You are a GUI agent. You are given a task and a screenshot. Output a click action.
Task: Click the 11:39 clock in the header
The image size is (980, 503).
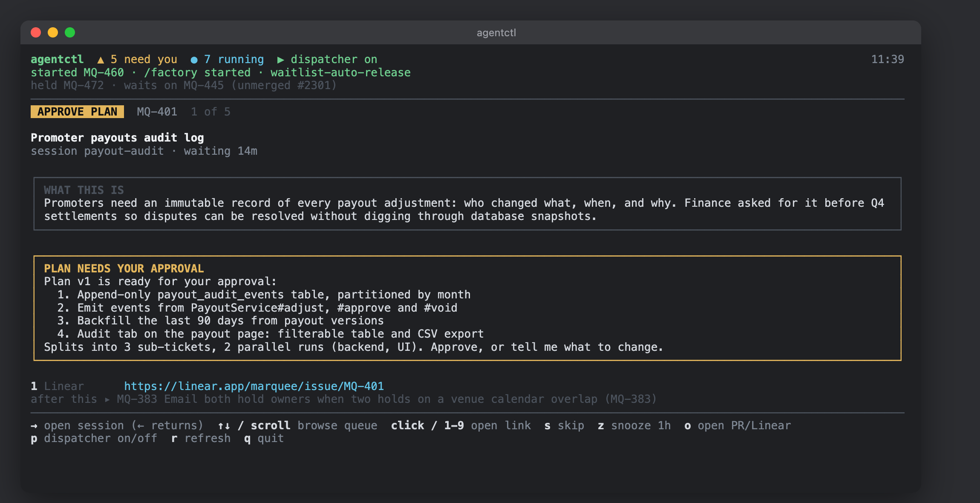point(888,59)
